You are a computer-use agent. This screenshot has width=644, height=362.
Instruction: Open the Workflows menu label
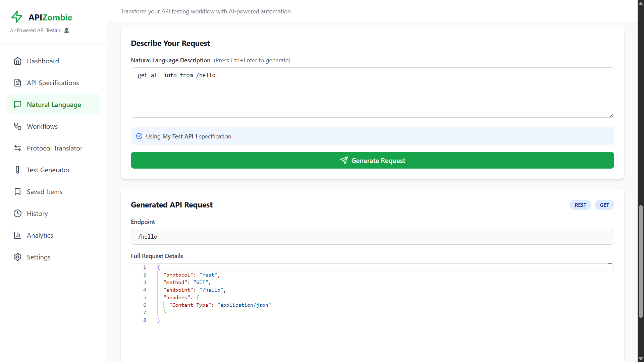(x=42, y=126)
